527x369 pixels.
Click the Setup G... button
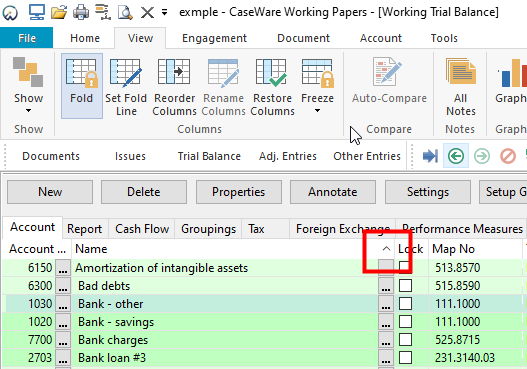click(503, 192)
